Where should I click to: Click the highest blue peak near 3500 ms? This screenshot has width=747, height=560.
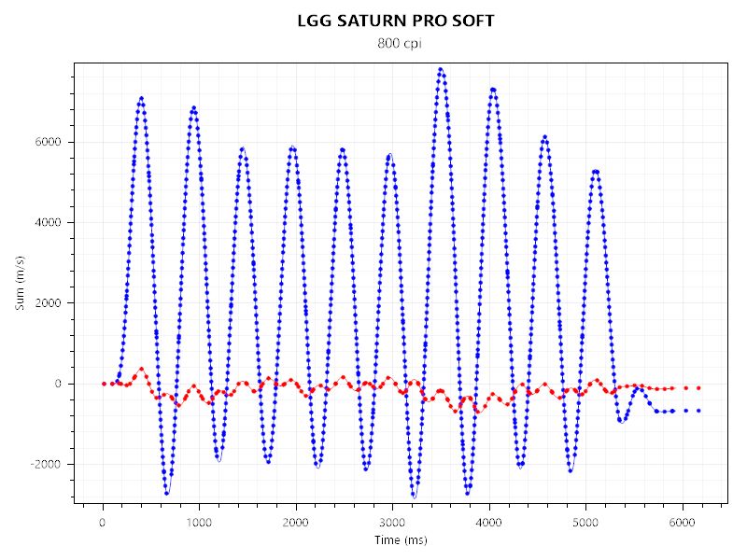441,69
